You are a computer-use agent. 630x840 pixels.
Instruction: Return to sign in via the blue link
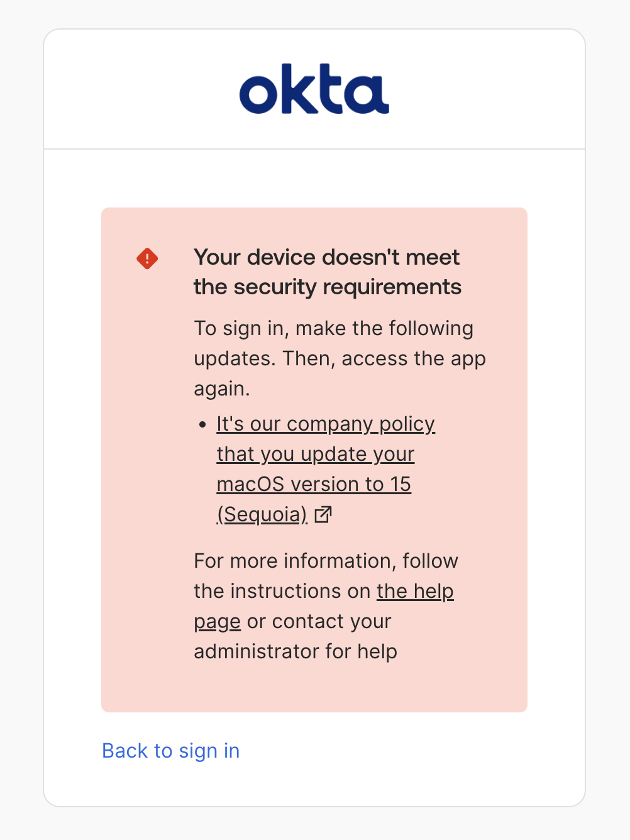coord(170,751)
